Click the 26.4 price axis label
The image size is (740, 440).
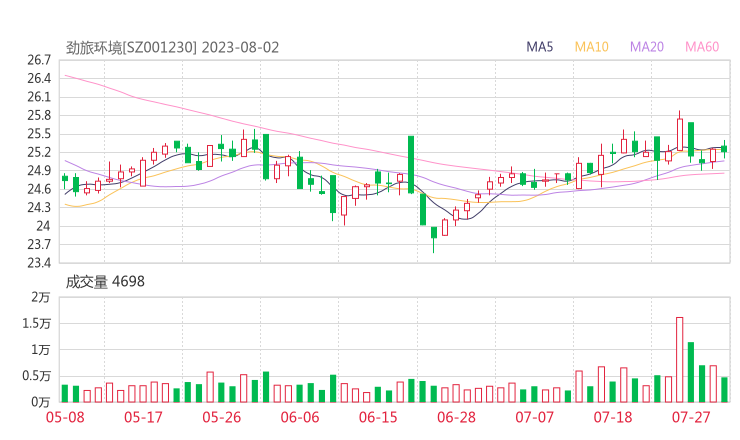pyautogui.click(x=39, y=78)
